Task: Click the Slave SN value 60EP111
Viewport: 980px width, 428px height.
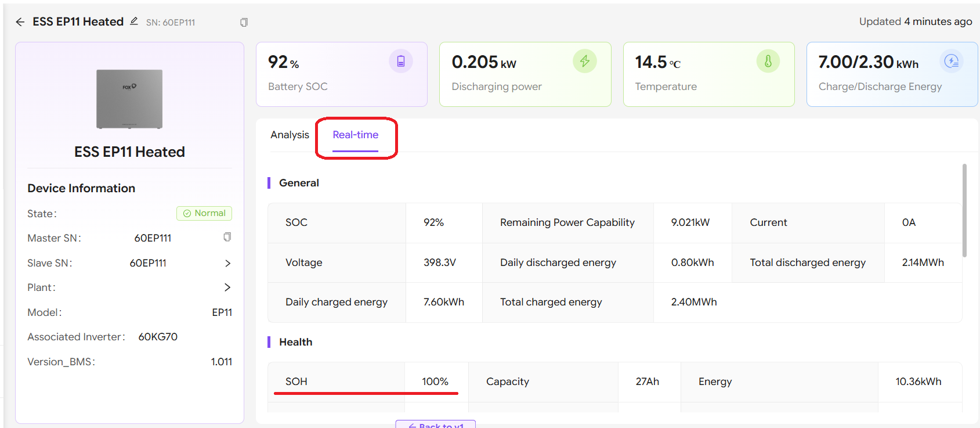Action: (x=148, y=263)
